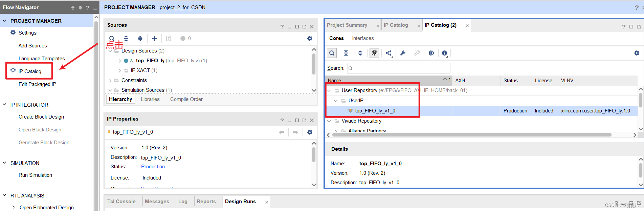
Task: Open the Settings gear in Project Manager
Action: tap(13, 33)
